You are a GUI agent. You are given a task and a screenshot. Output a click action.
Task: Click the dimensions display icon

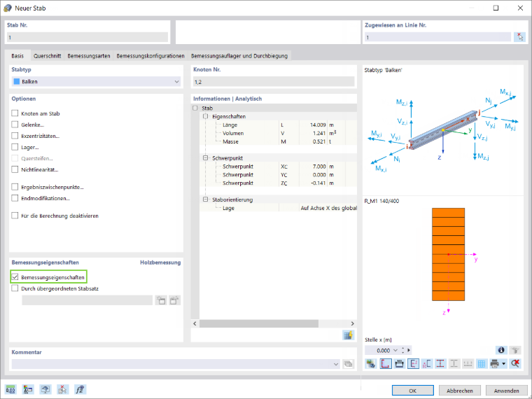(399, 364)
